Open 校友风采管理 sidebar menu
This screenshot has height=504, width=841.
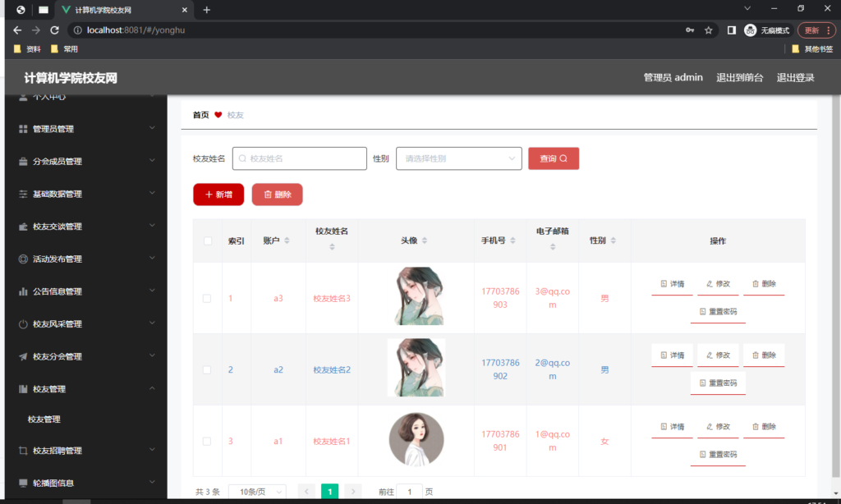(85, 324)
